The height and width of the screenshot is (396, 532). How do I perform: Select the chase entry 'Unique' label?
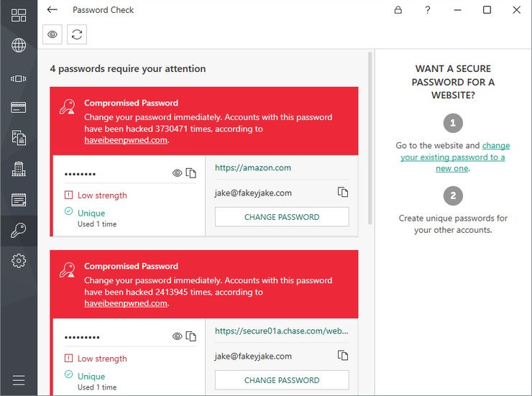[91, 377]
